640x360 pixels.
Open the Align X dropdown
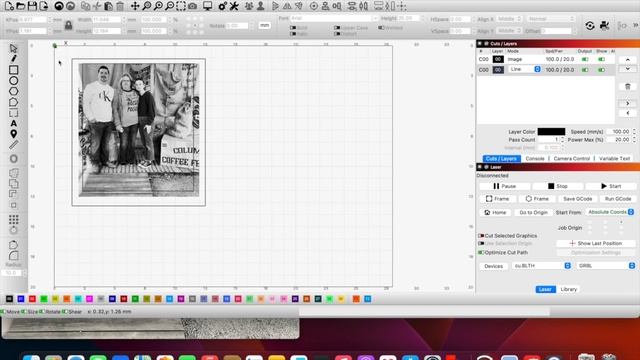(509, 19)
